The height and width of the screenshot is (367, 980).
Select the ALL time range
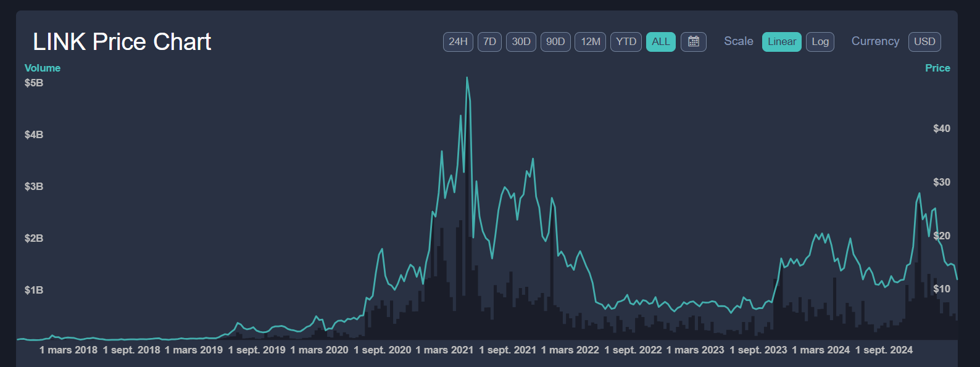(x=661, y=42)
